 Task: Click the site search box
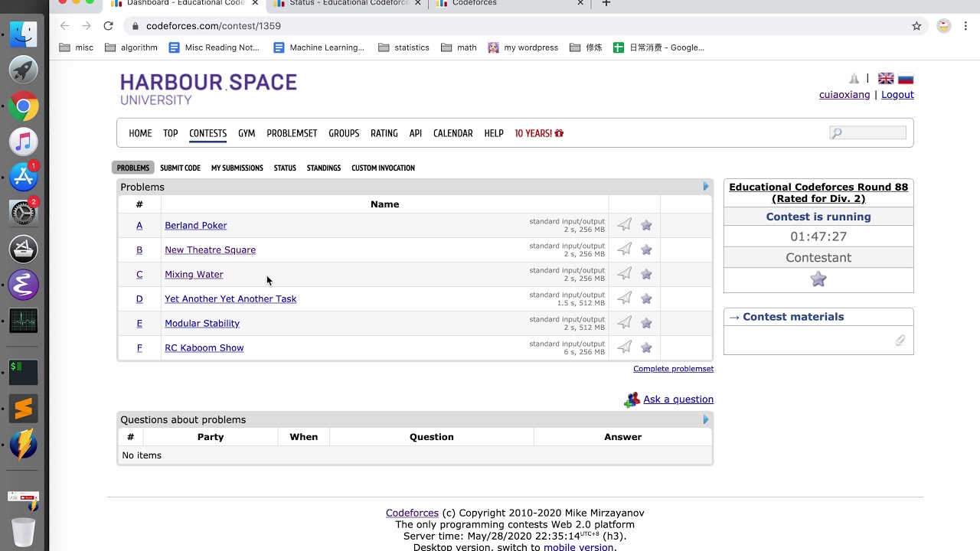pyautogui.click(x=867, y=133)
